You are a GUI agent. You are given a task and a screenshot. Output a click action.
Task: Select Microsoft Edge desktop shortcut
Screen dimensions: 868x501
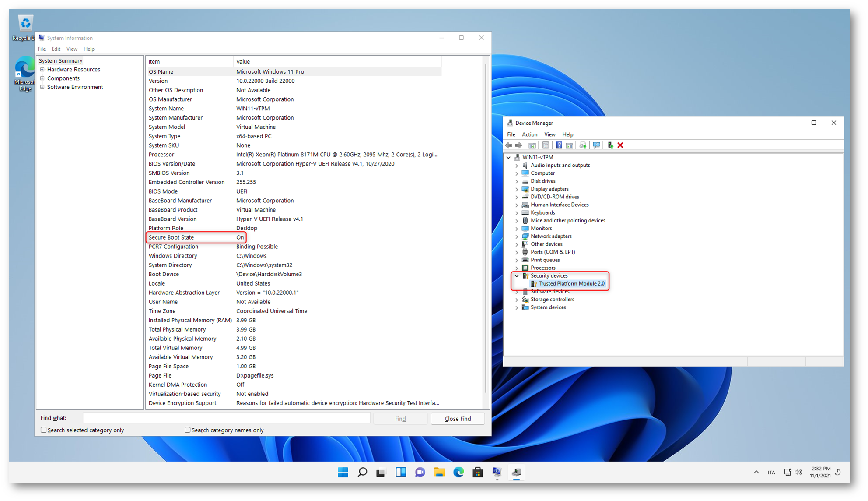(x=25, y=74)
